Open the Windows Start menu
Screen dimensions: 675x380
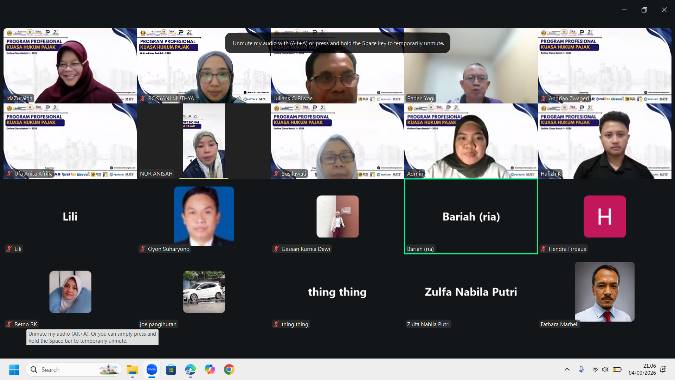14,370
